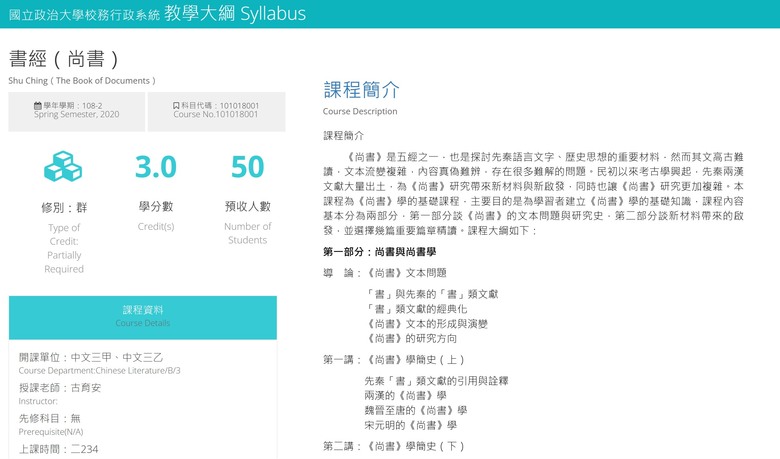This screenshot has height=459, width=780.
Task: Select the course title 書經（尚書）
Action: click(65, 59)
